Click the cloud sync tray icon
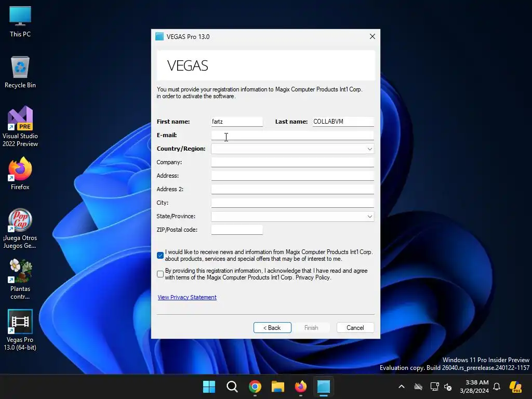532x399 pixels. pos(418,387)
